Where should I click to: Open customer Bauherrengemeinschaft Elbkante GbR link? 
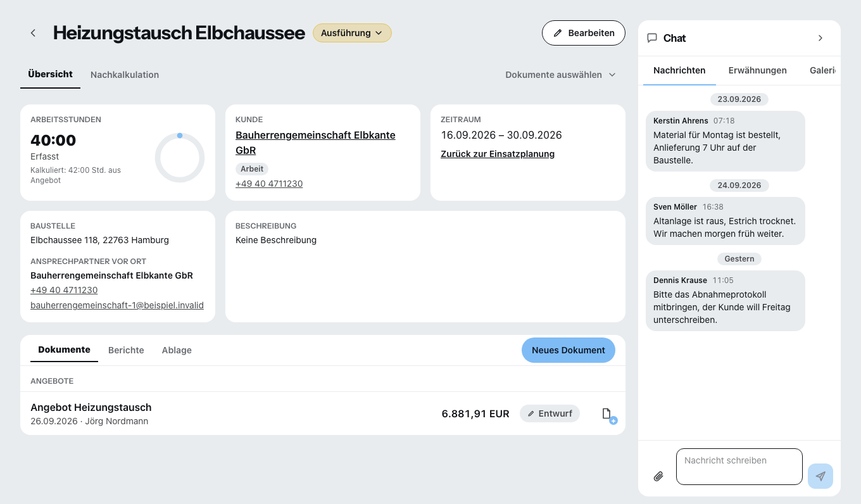315,142
